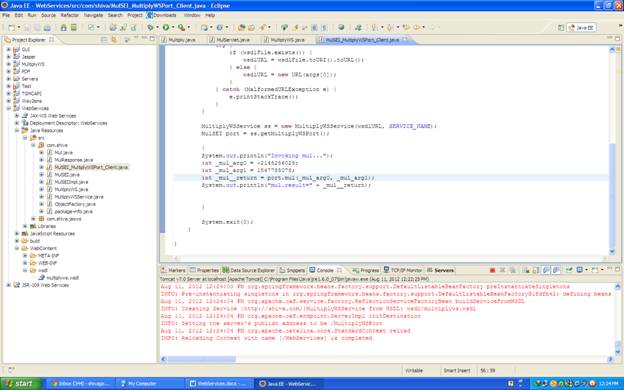The height and width of the screenshot is (390, 624).
Task: Select MulSEIImpl.java in Project Explorer
Action: 71,182
